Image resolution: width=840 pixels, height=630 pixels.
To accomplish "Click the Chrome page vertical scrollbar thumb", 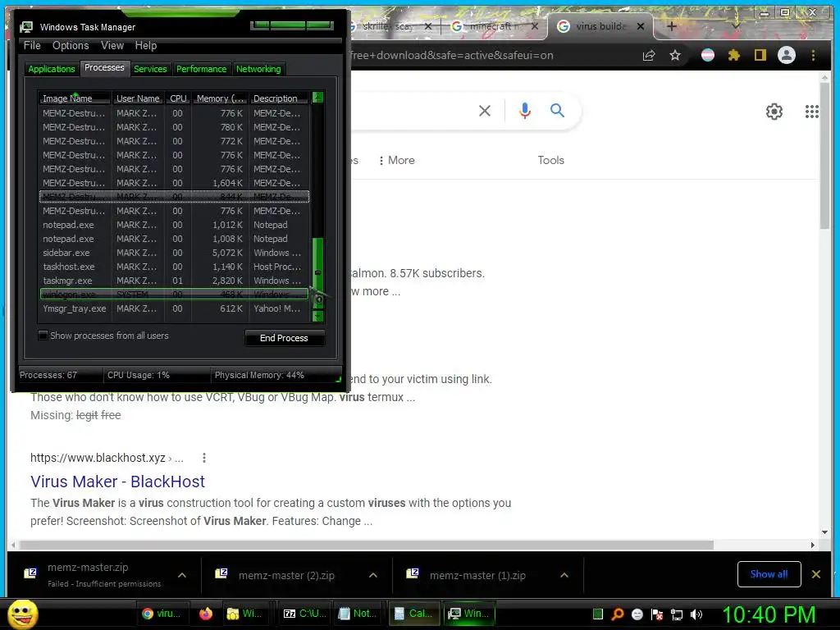I will (x=825, y=155).
